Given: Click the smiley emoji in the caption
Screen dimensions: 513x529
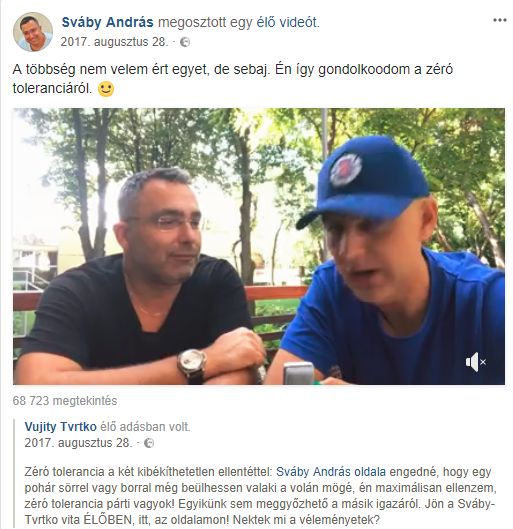Looking at the screenshot, I should [106, 89].
